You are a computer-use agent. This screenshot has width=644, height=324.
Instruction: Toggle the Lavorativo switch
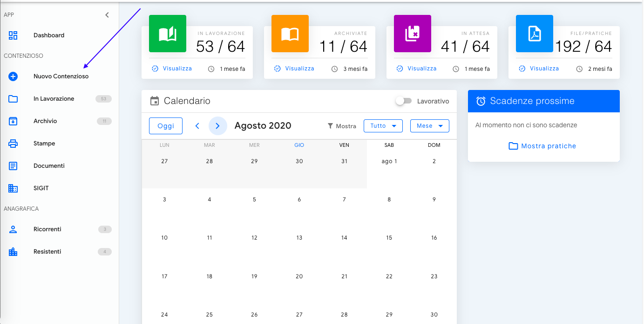(403, 101)
